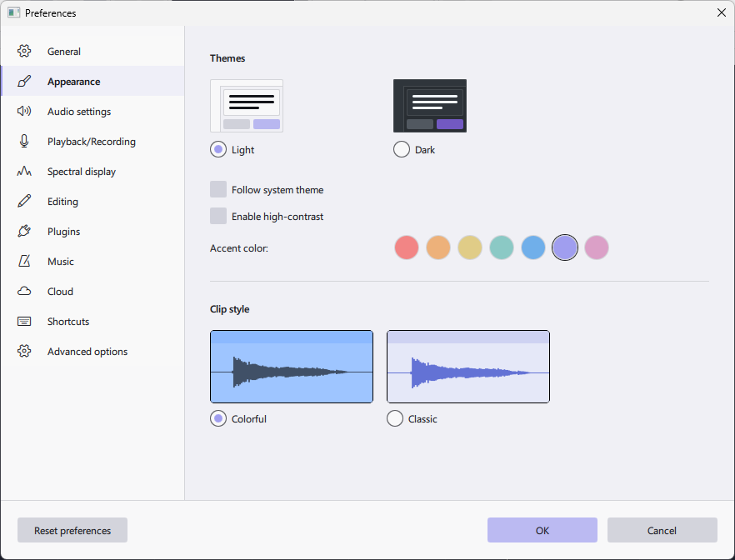The image size is (735, 560).
Task: Toggle the Enable high-contrast checkbox
Action: (218, 216)
